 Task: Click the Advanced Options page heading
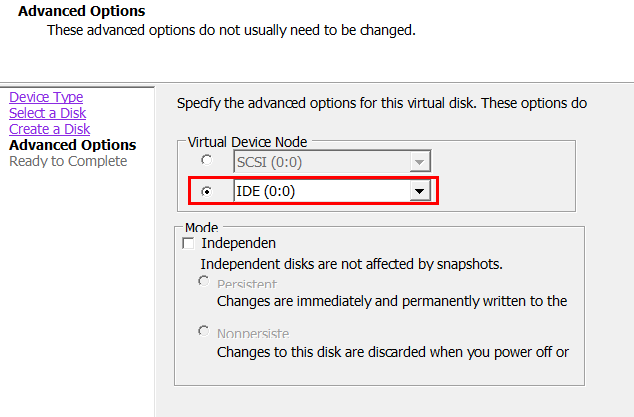coord(81,11)
